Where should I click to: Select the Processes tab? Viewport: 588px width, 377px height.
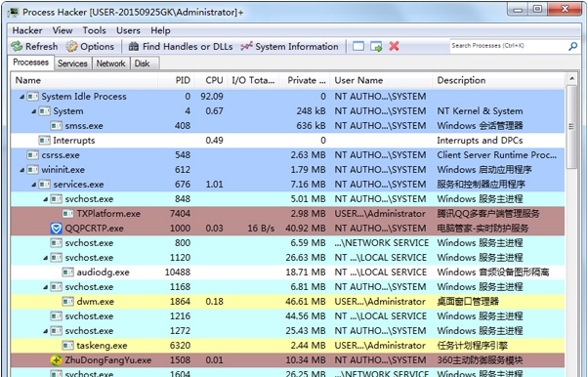30,63
